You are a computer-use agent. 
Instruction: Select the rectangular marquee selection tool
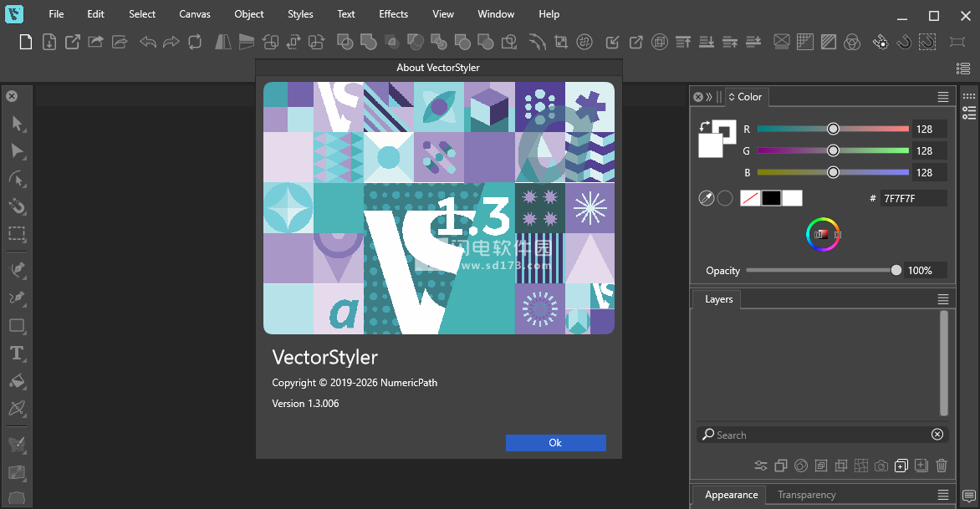pyautogui.click(x=17, y=234)
